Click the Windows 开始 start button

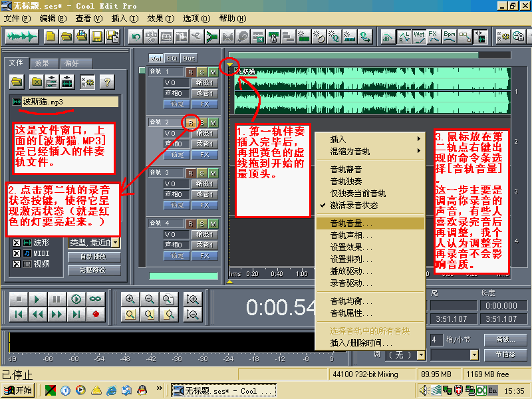19,390
